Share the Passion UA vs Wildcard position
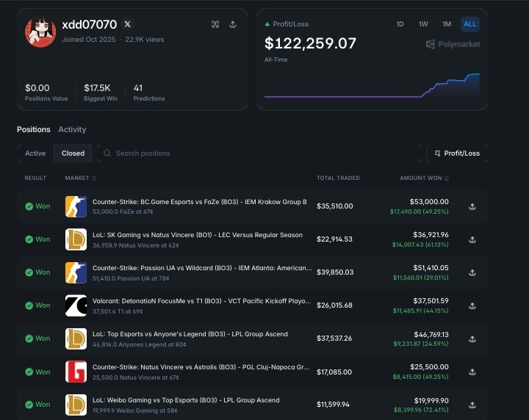This screenshot has width=529, height=420. tap(472, 272)
